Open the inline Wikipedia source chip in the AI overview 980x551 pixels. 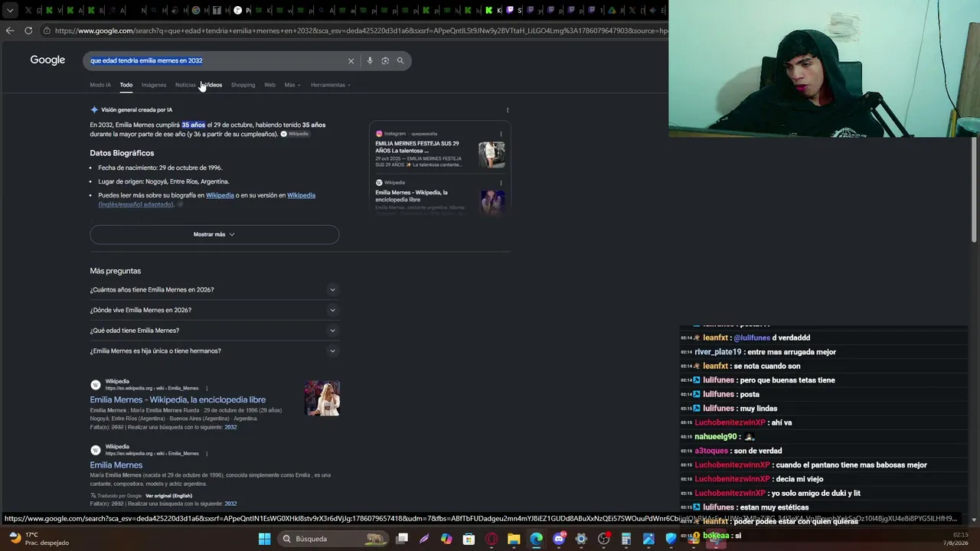click(x=295, y=134)
